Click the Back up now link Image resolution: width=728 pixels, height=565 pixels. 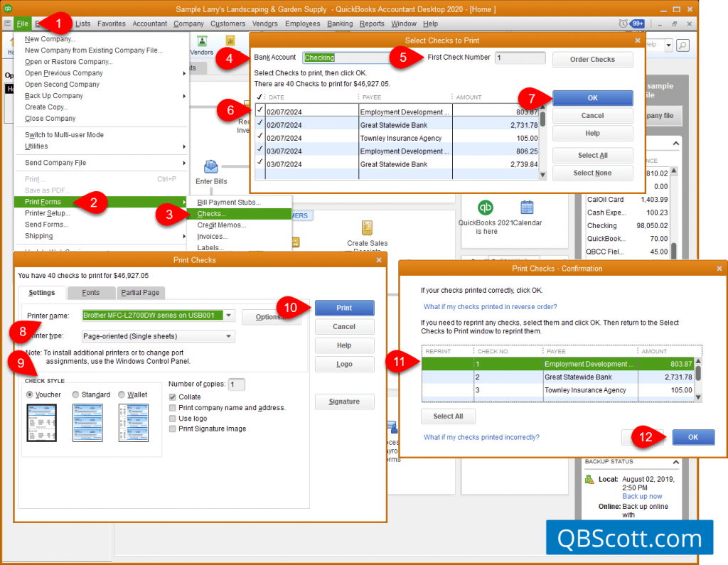[x=642, y=496]
